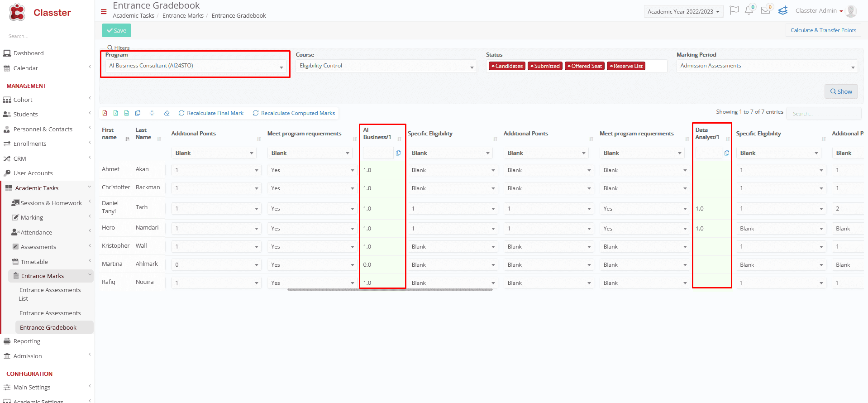Remove the Candidates status tag
Image resolution: width=868 pixels, height=403 pixels.
[493, 66]
